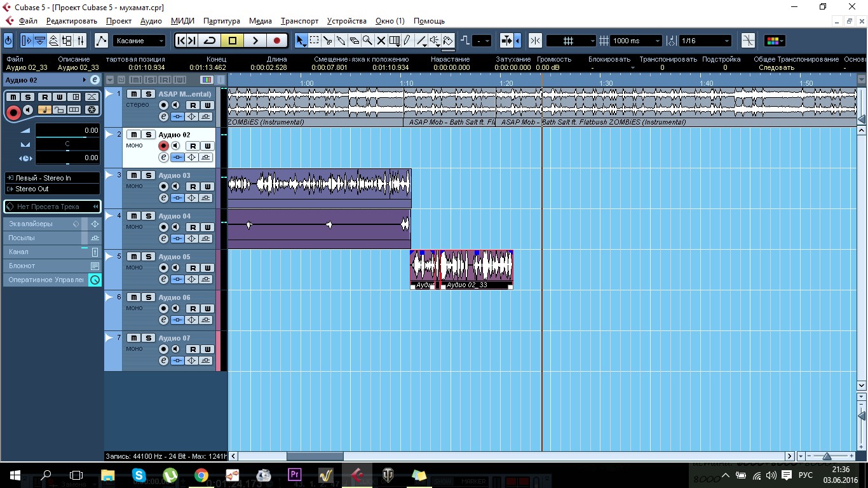Screen dimensions: 868x488
Task: Expand the Посылы inspector tab
Action: [52, 238]
